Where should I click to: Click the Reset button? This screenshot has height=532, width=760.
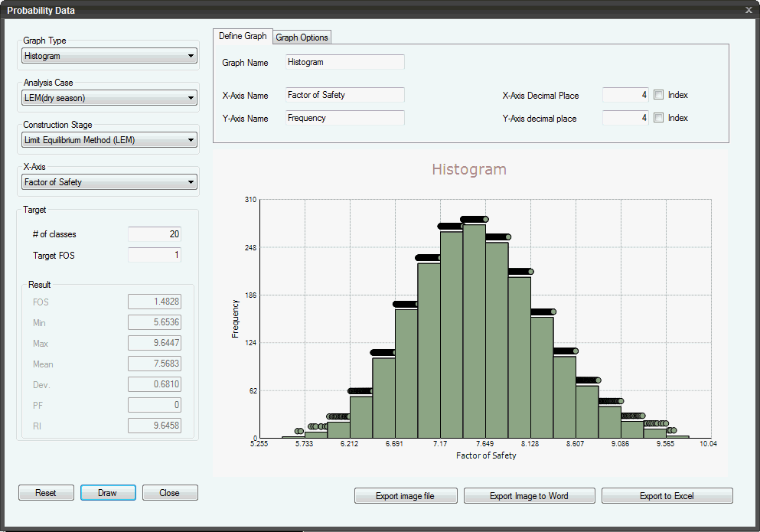point(46,492)
